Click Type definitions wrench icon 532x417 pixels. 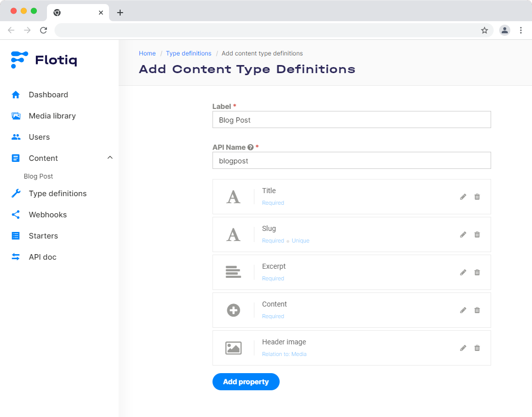[16, 193]
